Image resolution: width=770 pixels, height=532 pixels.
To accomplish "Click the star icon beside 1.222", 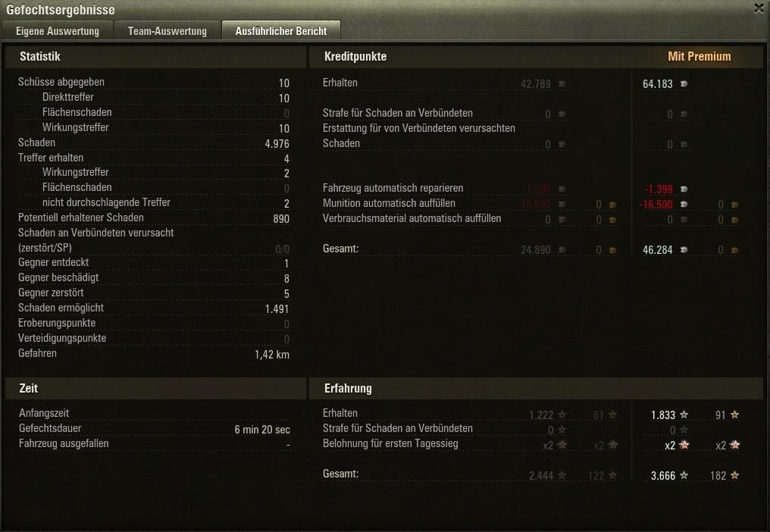I will [562, 415].
